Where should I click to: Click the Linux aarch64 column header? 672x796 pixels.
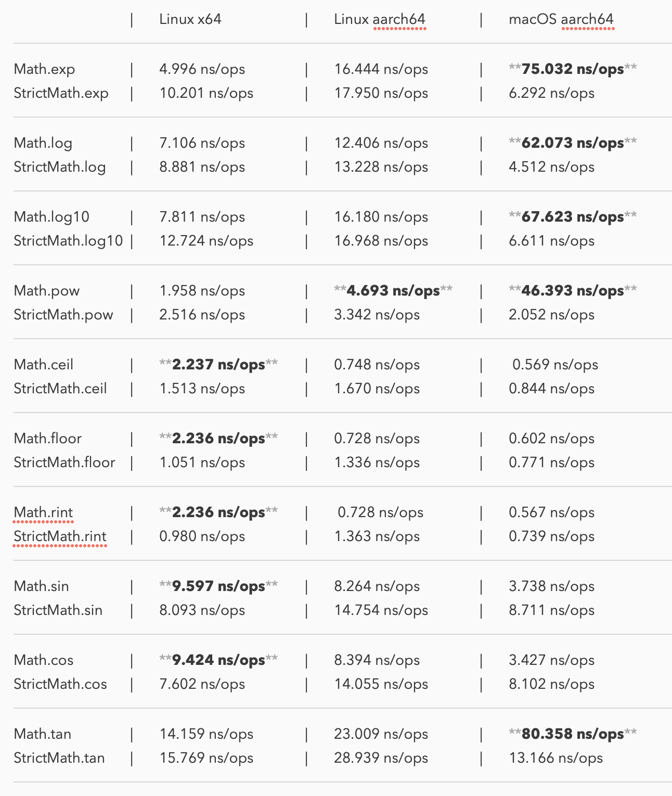(x=380, y=20)
